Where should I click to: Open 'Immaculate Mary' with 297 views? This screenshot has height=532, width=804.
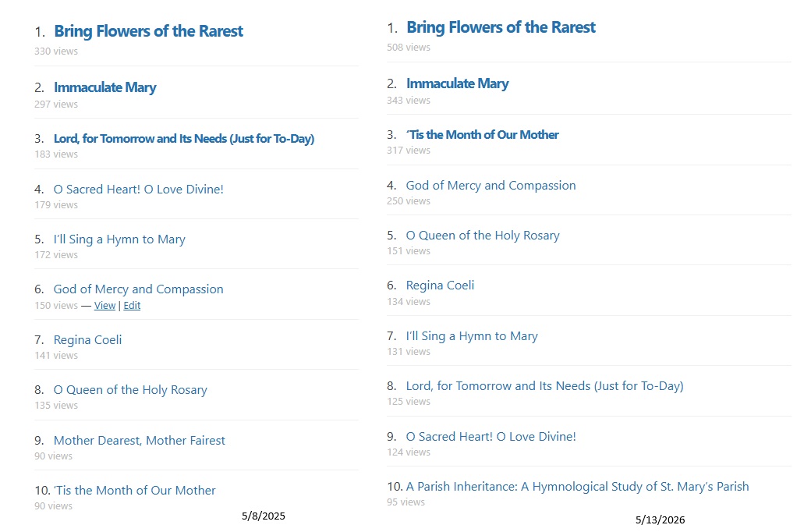coord(104,87)
